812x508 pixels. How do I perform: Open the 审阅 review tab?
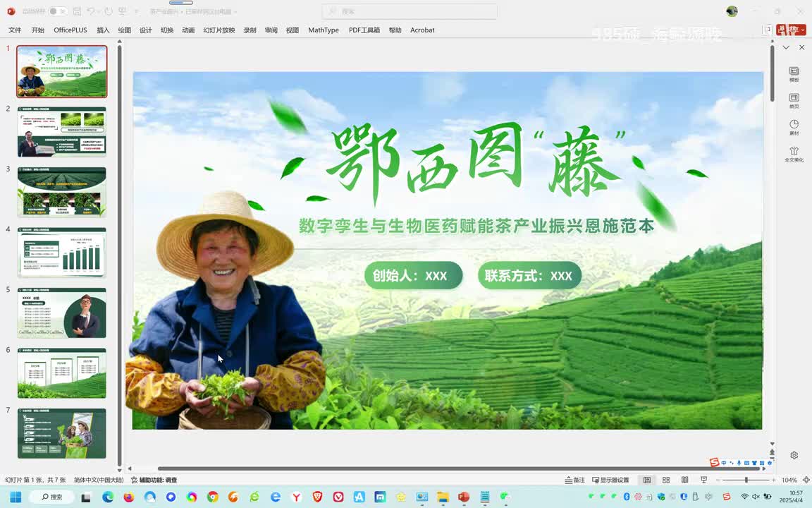coord(271,30)
